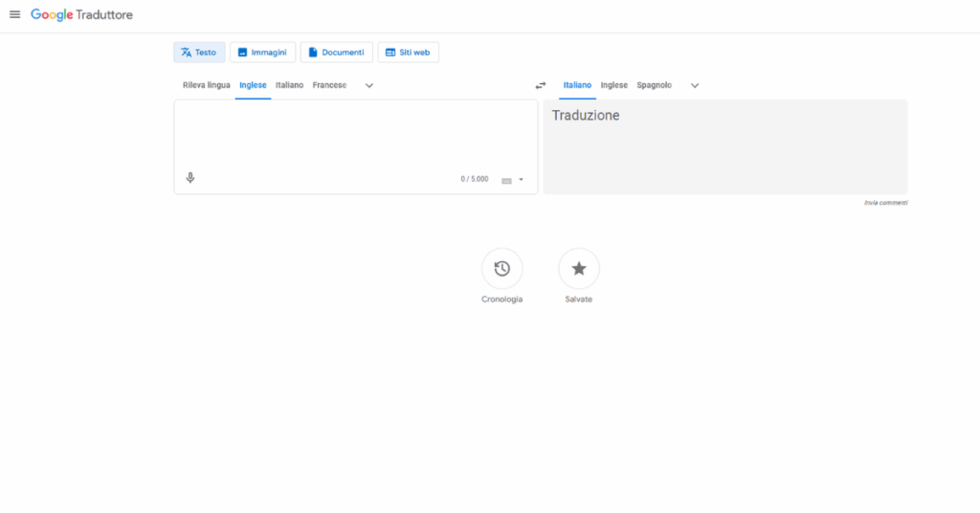Select the Testo translation mode
The height and width of the screenshot is (513, 980).
[199, 52]
